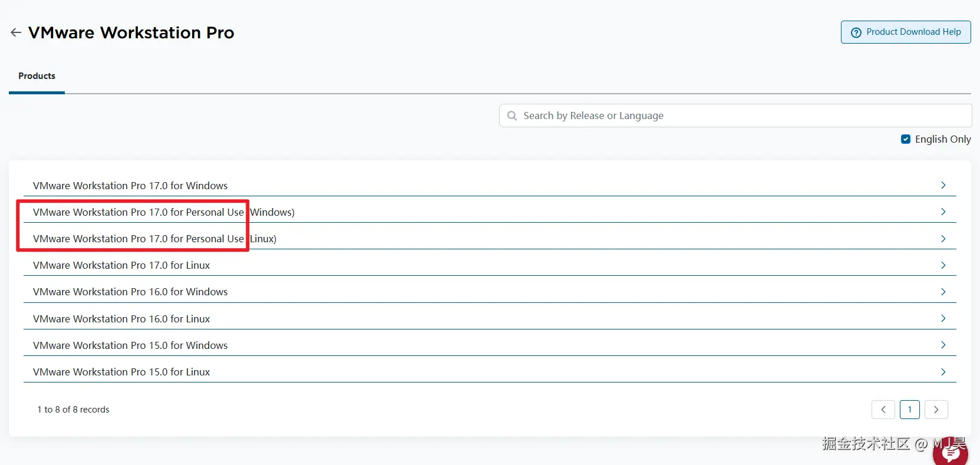Expand the Workstation Pro 15.0 for Windows chevron
980x465 pixels.
943,345
